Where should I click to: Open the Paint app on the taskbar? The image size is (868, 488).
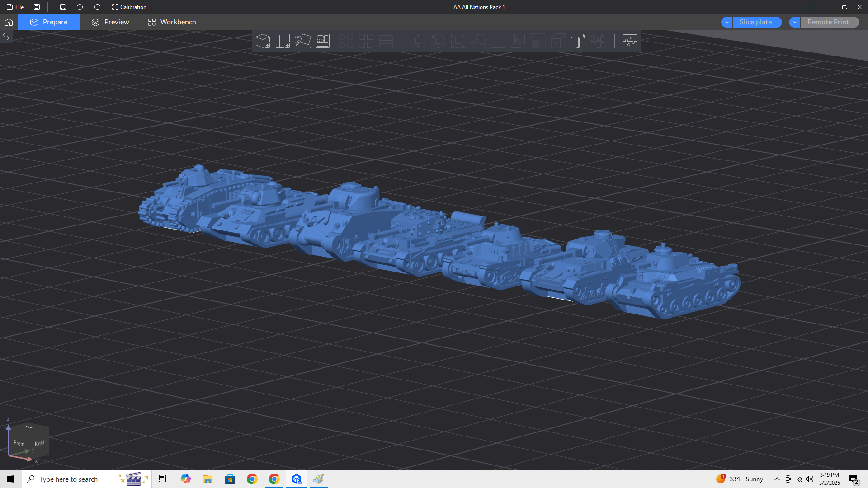click(x=319, y=479)
